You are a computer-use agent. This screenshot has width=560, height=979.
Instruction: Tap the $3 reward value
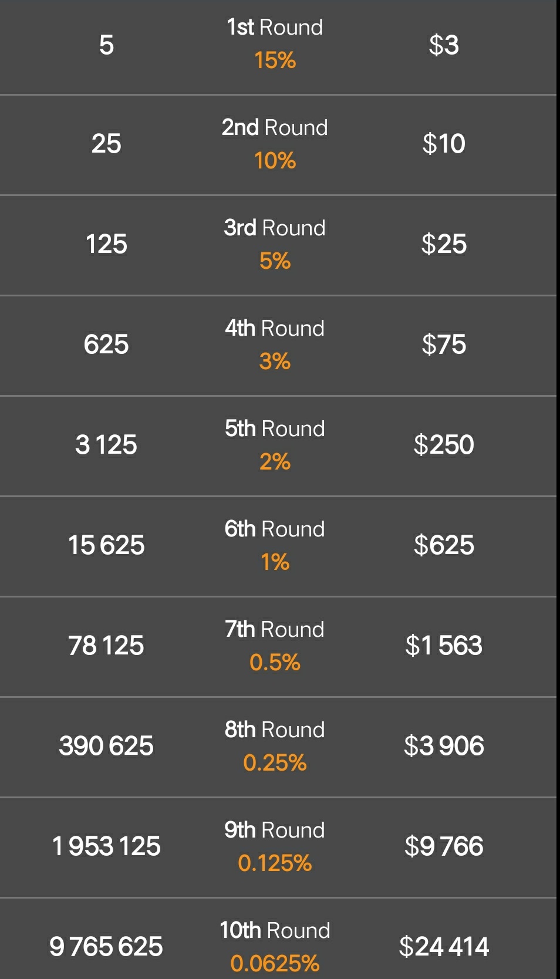(444, 45)
